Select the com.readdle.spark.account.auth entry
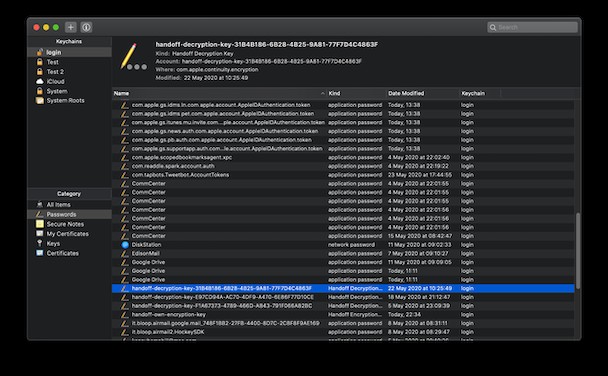 click(343, 166)
